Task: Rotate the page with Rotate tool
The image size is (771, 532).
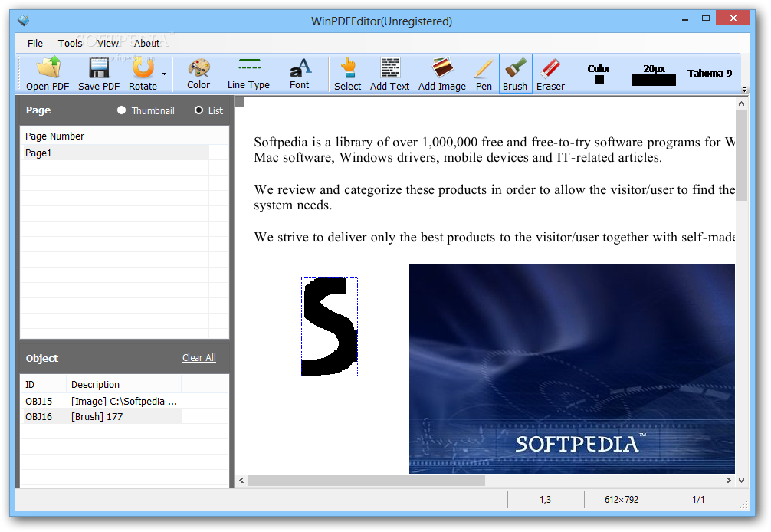Action: coord(143,74)
